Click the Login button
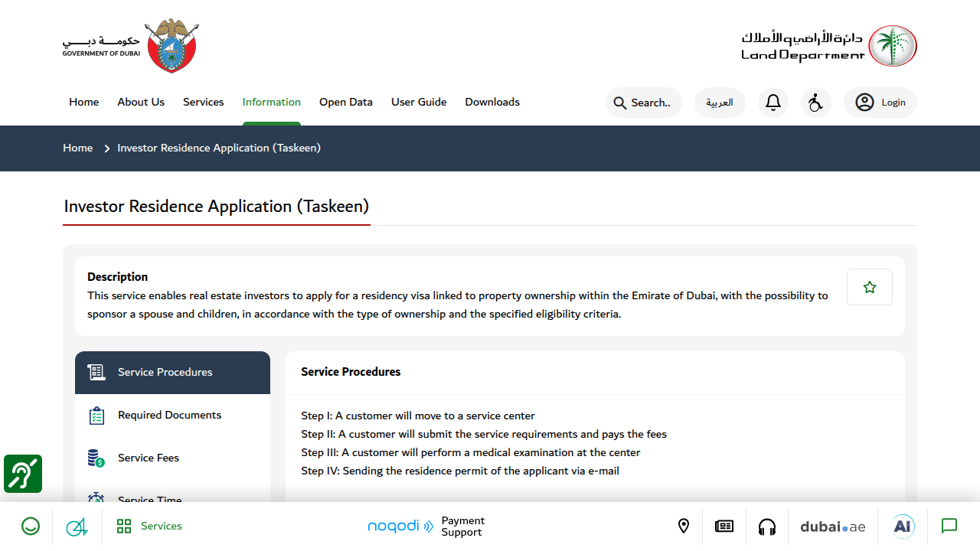 (880, 103)
